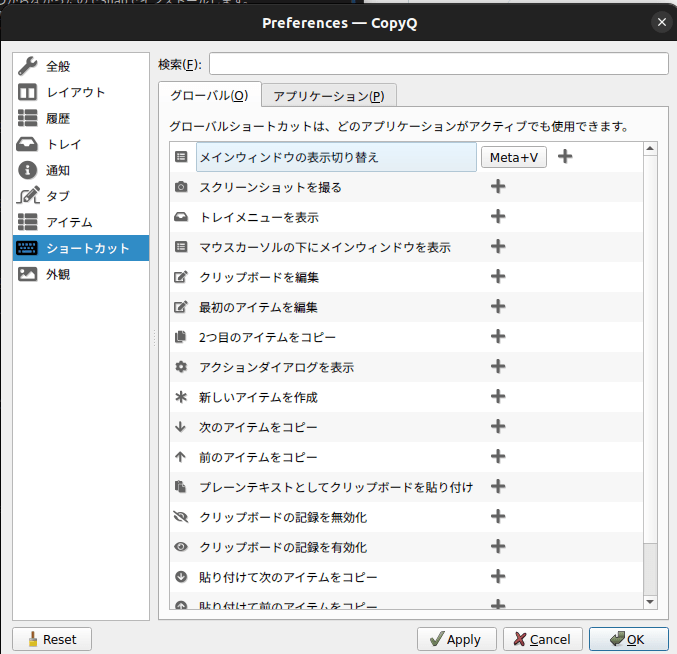
Task: Click the shortcut list scroll-down arrow
Action: [x=650, y=602]
